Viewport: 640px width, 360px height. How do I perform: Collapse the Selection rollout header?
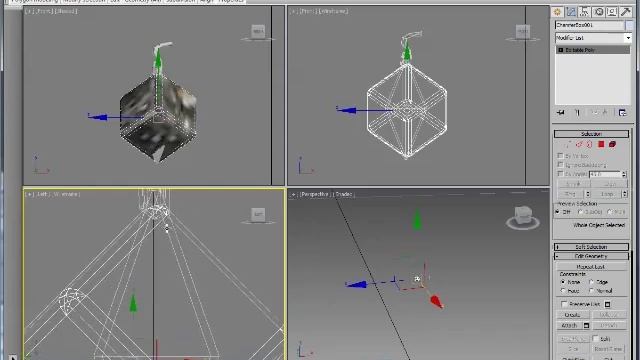click(x=591, y=134)
